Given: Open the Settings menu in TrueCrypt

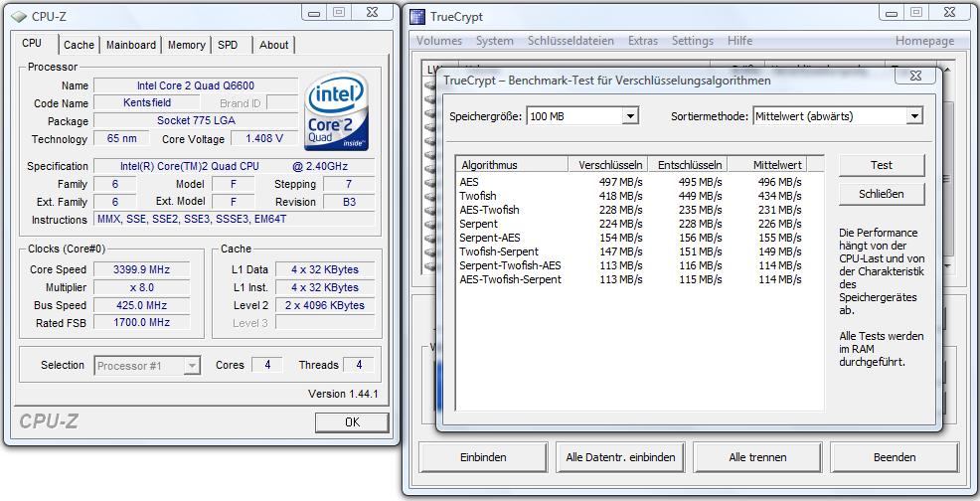Looking at the screenshot, I should tap(693, 41).
